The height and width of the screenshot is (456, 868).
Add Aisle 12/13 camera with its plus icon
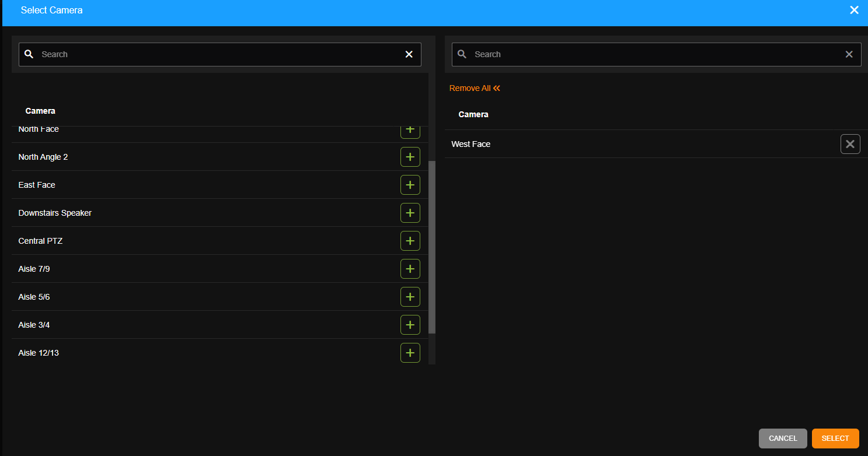pos(410,353)
